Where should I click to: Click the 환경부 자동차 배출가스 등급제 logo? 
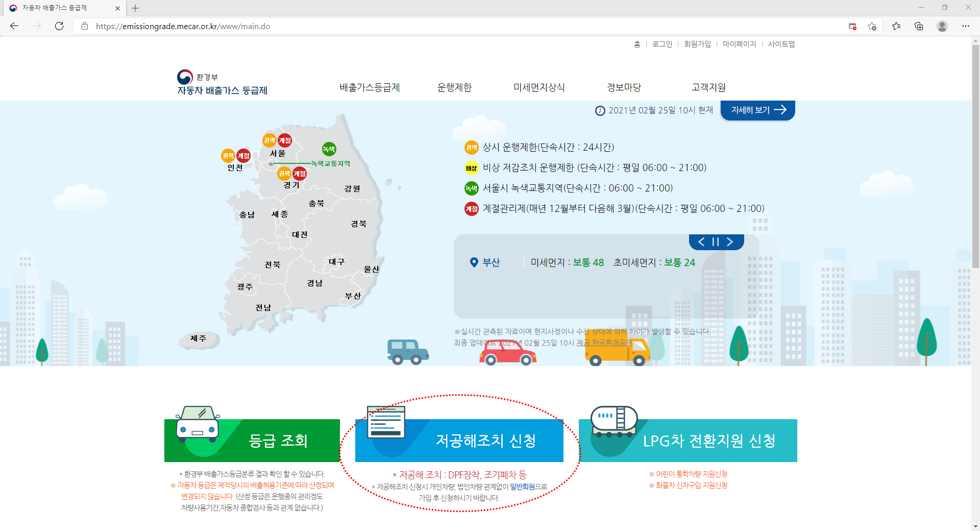click(222, 83)
